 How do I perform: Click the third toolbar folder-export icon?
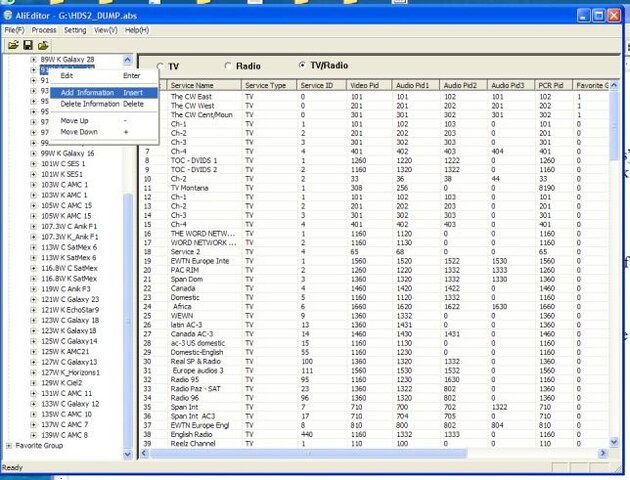pyautogui.click(x=43, y=45)
